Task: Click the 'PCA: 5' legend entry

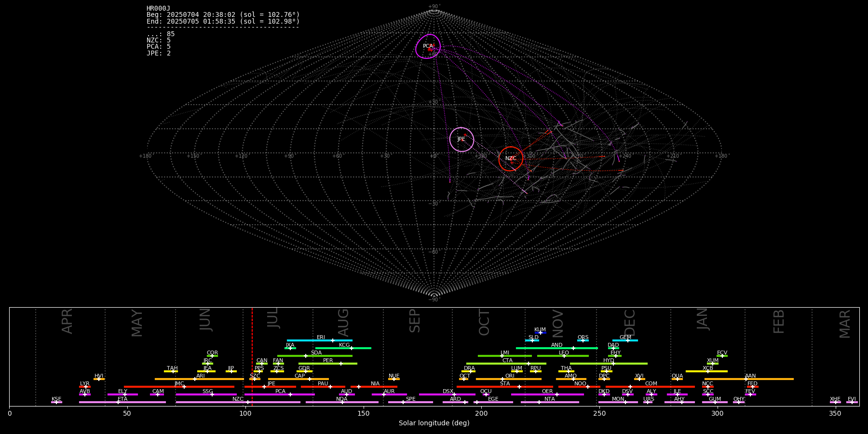Action: tap(159, 47)
